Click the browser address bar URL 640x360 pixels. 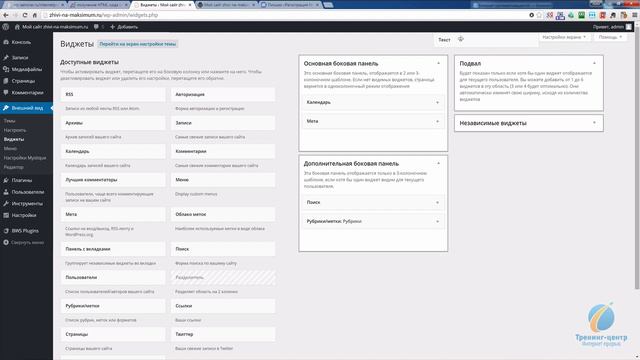point(103,15)
